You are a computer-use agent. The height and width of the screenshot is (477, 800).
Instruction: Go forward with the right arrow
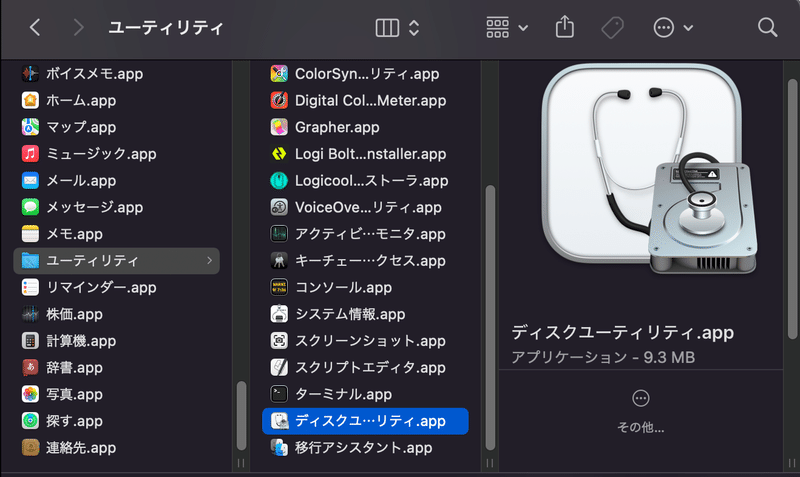pyautogui.click(x=78, y=27)
